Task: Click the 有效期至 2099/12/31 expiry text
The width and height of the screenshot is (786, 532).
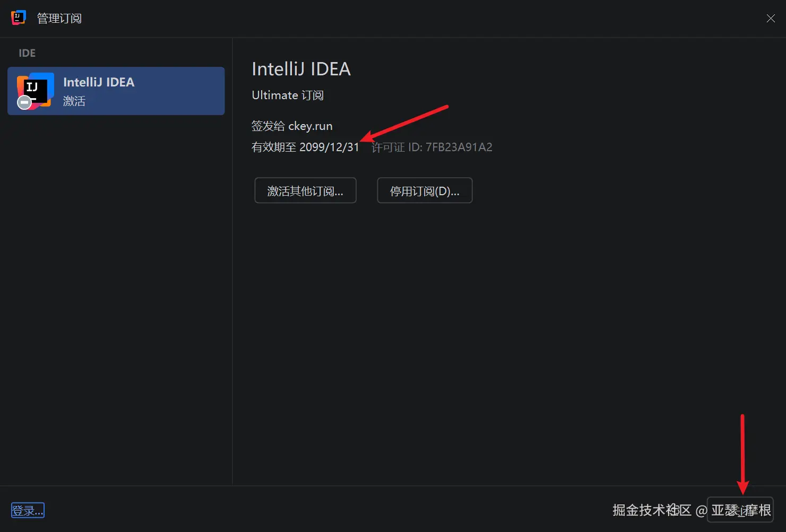Action: point(305,147)
